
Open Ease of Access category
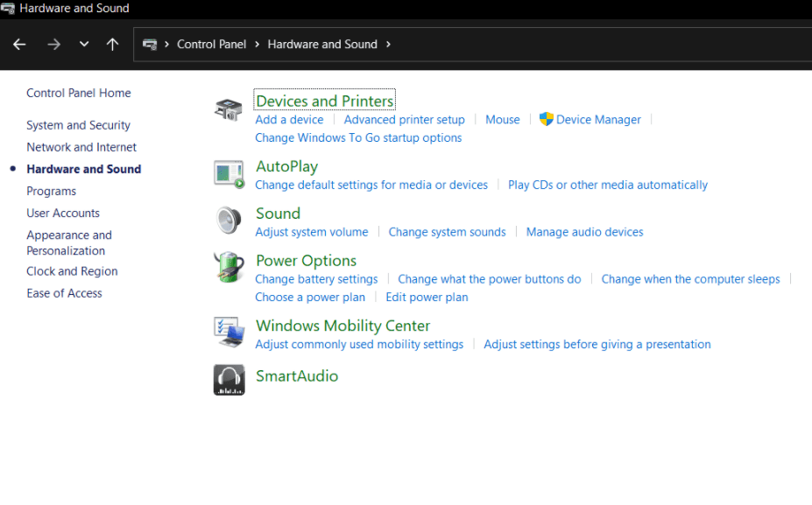click(x=64, y=293)
